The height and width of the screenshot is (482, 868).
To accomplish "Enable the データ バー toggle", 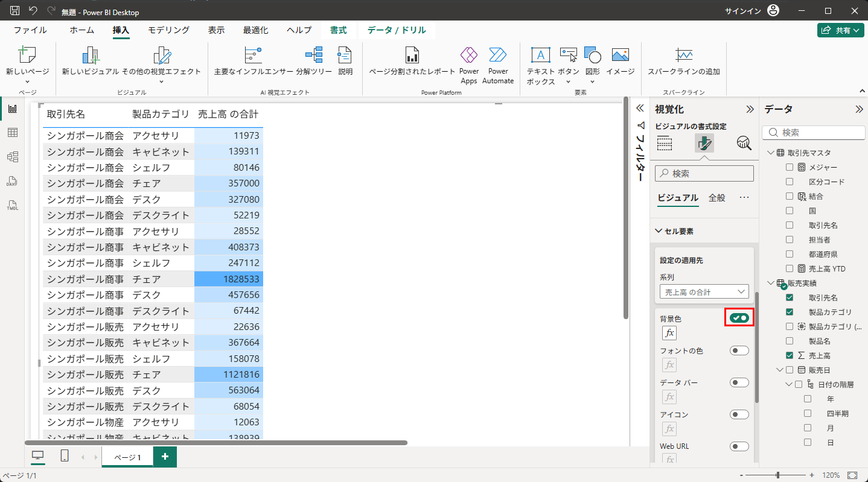I will tap(739, 382).
